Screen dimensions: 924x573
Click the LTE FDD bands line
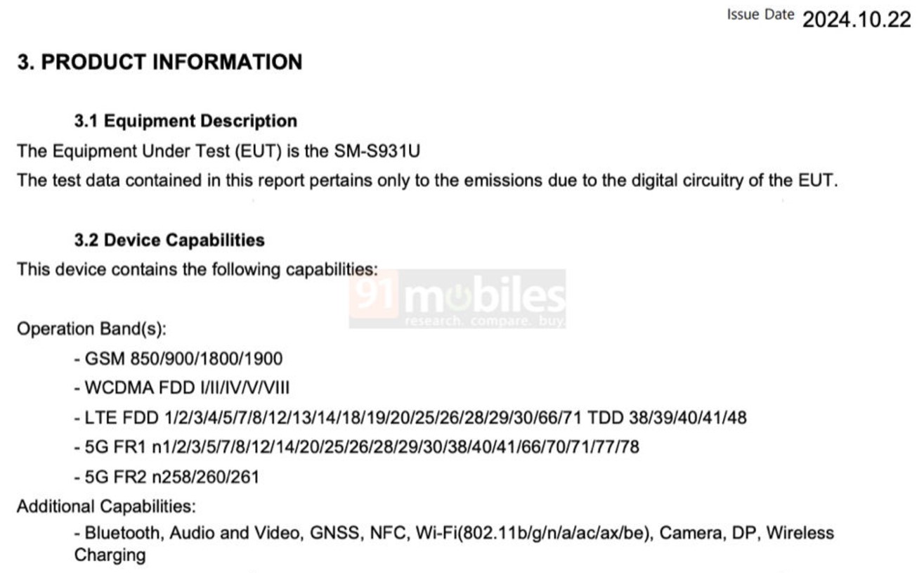[x=410, y=418]
